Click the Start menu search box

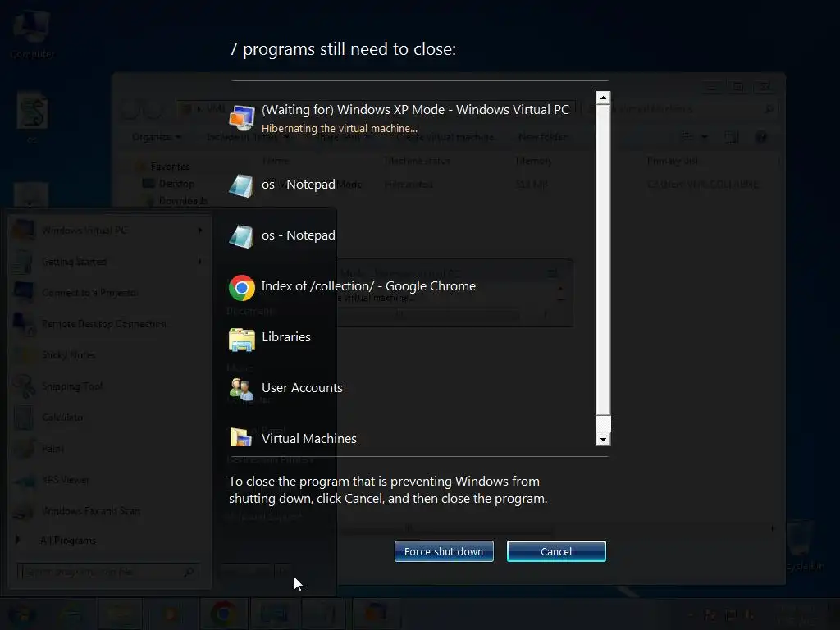tap(107, 572)
